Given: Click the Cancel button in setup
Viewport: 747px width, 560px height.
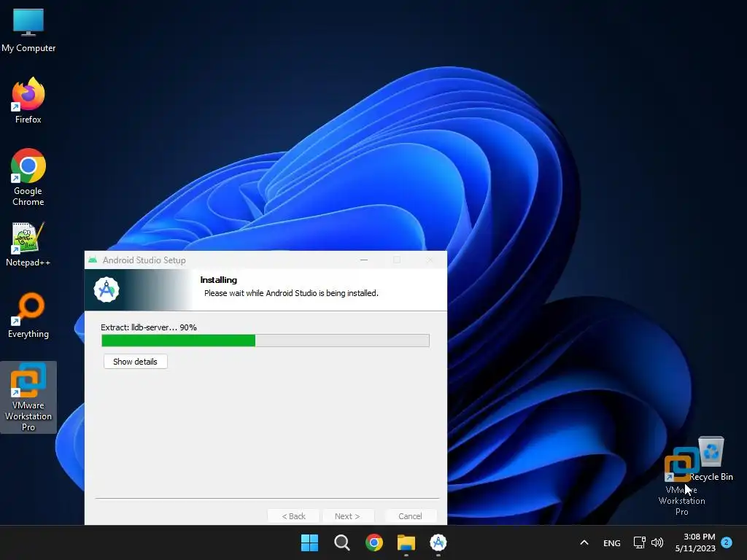Looking at the screenshot, I should 410,516.
